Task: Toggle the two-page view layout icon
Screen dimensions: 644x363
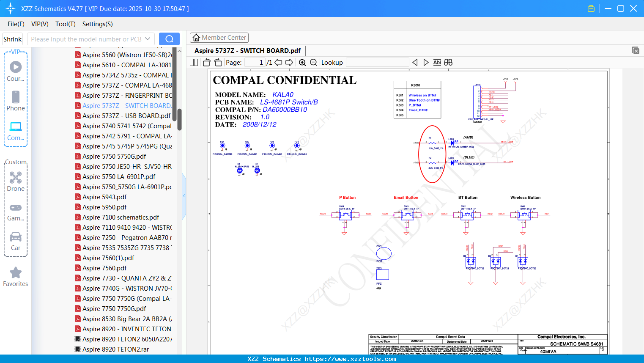Action: (x=194, y=62)
